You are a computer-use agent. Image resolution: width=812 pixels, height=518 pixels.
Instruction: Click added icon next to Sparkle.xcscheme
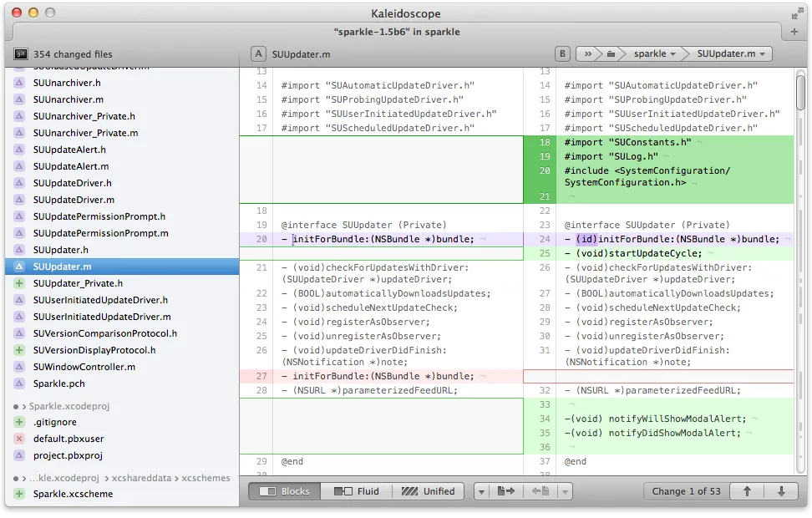point(19,494)
